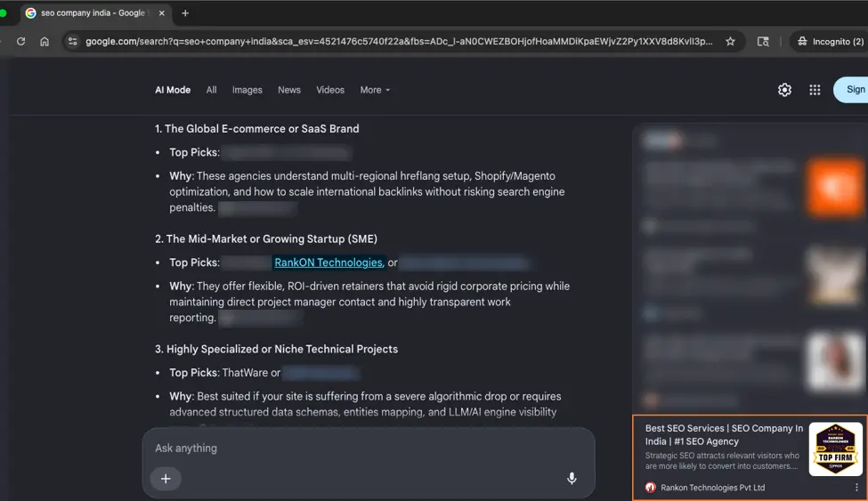
Task: Switch to the Images tab
Action: pos(247,90)
